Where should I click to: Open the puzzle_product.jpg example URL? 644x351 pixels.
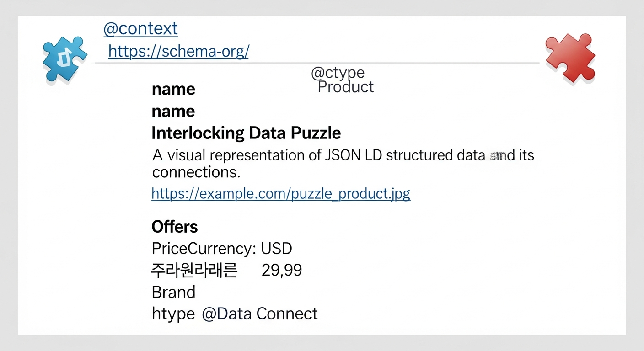click(x=280, y=194)
